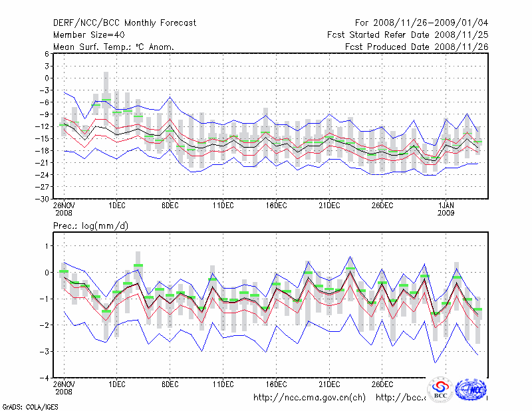Open the ncc.cma.gov.cn link
Image resolution: width=532 pixels, height=411 pixels.
(x=310, y=398)
